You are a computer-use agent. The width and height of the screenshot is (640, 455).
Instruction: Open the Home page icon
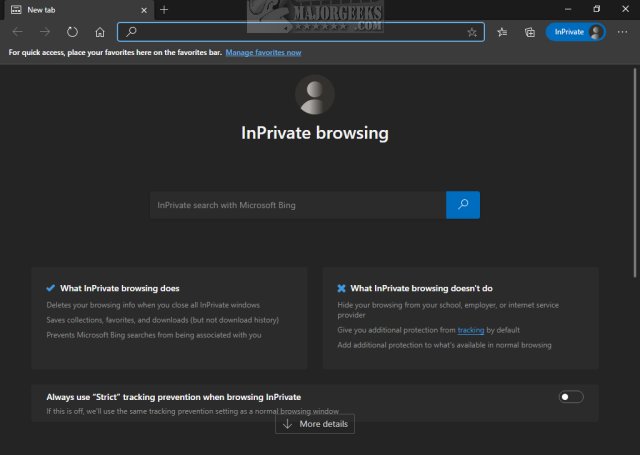pyautogui.click(x=100, y=32)
